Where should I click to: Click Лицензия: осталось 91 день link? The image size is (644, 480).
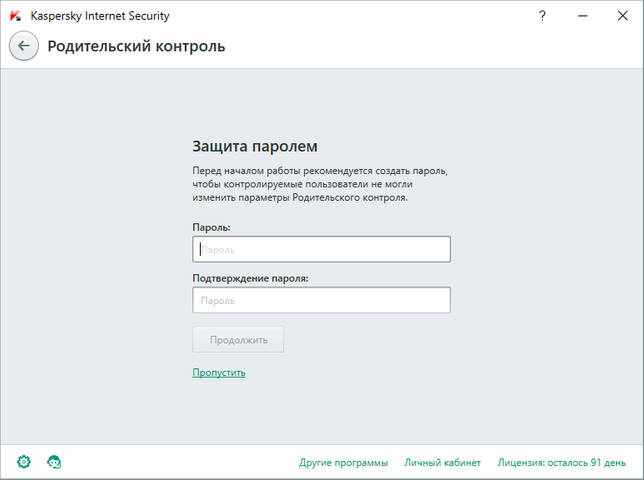pyautogui.click(x=561, y=463)
